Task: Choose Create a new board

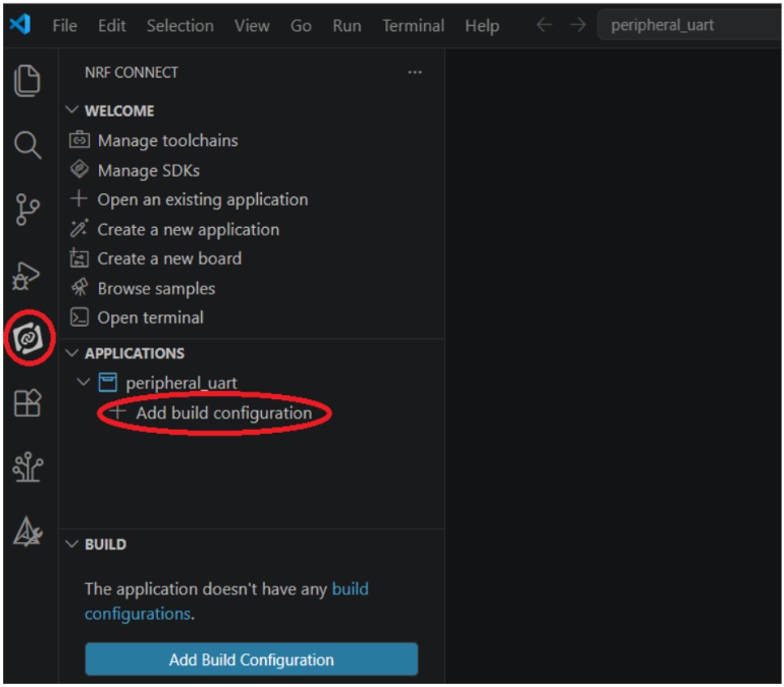Action: pos(169,259)
